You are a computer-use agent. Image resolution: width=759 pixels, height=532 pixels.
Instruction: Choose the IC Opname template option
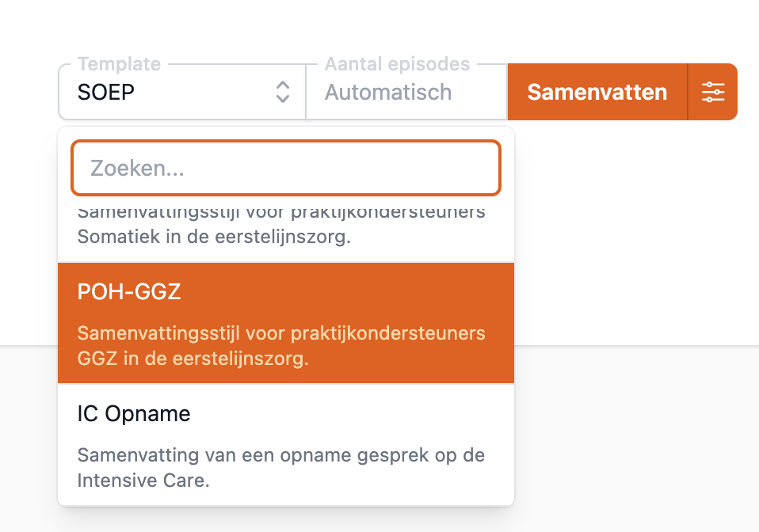[x=286, y=444]
